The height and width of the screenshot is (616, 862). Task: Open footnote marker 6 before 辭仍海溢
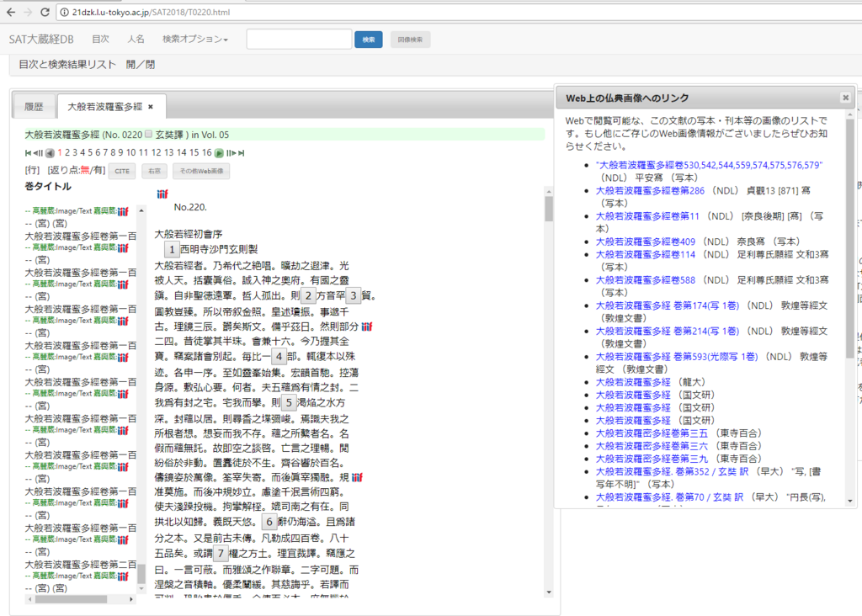point(269,522)
